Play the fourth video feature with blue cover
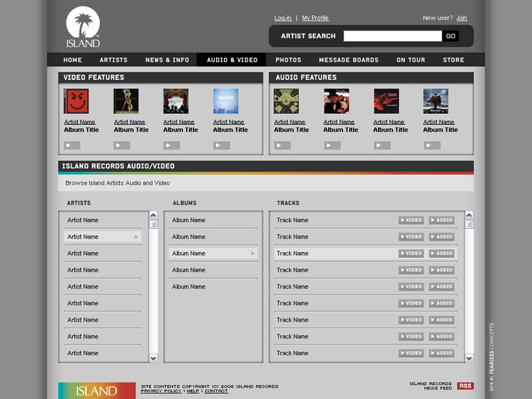This screenshot has width=532, height=399. [x=221, y=145]
